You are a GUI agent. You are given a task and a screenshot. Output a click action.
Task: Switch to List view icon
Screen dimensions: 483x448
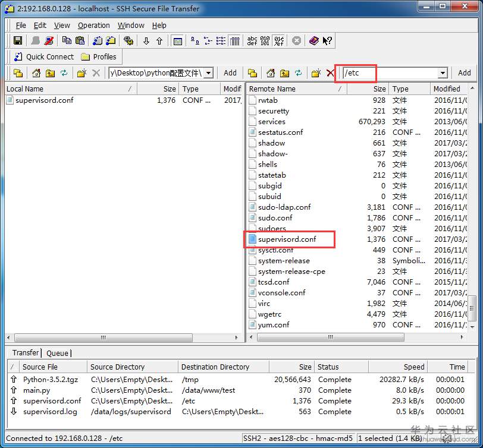[x=221, y=40]
